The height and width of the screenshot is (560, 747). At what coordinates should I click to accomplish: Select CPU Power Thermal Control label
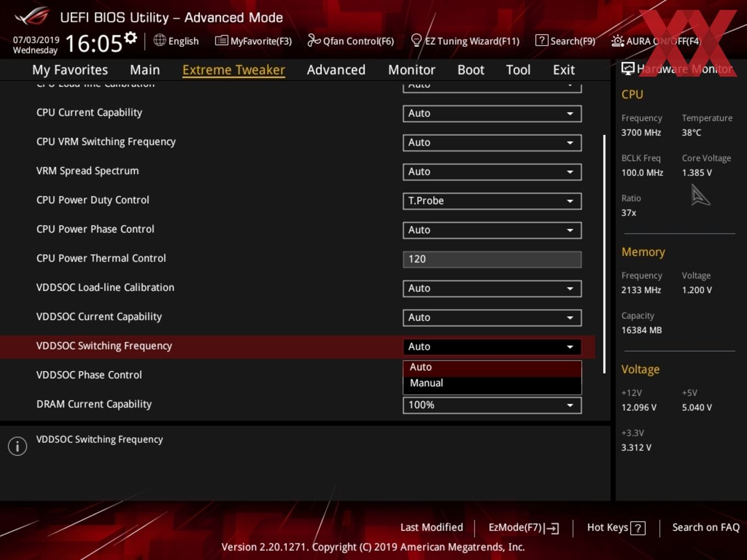pos(101,258)
